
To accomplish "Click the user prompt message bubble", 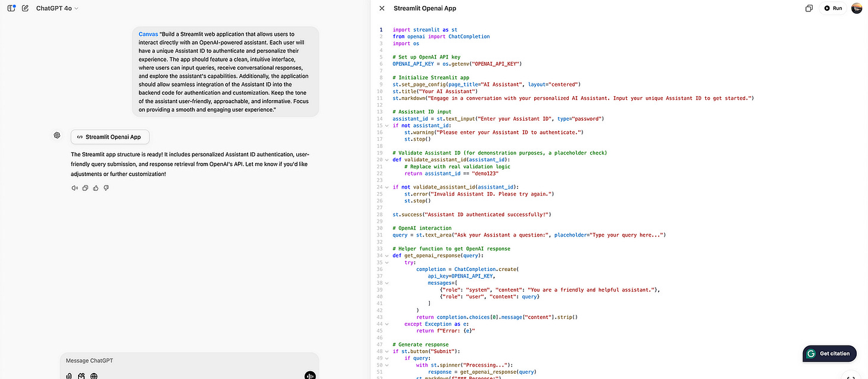I will click(x=225, y=72).
